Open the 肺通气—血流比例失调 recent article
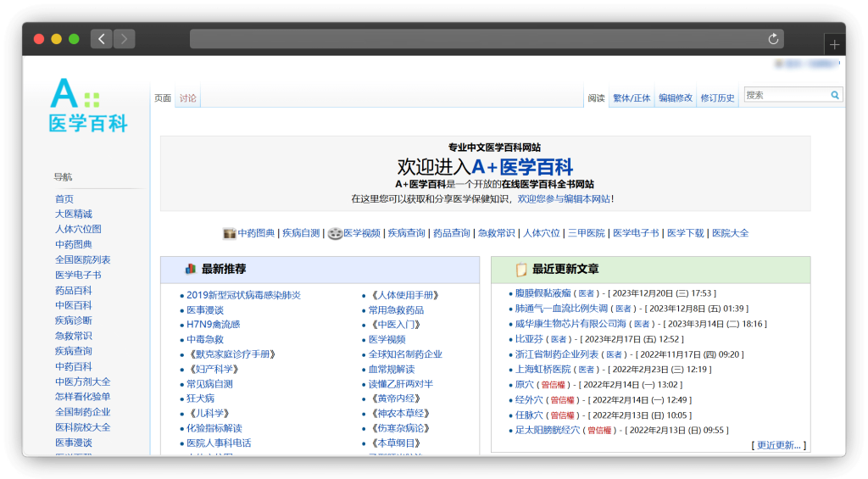Screen dimensions: 868x479 561,308
